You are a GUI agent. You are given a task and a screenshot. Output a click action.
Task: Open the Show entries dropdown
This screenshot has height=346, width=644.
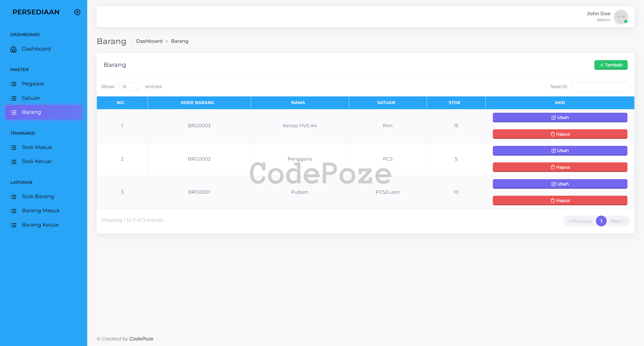pos(129,87)
